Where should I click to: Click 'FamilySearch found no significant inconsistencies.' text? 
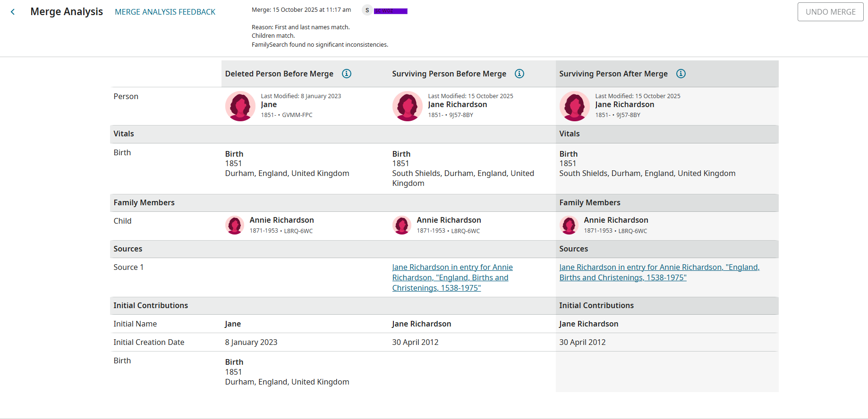pos(320,45)
